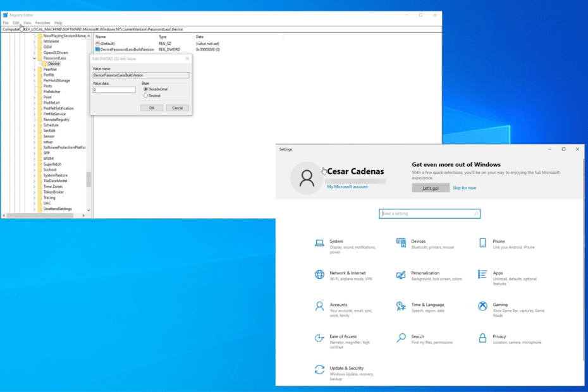Click the Registry Editor title bar icon

[x=5, y=15]
